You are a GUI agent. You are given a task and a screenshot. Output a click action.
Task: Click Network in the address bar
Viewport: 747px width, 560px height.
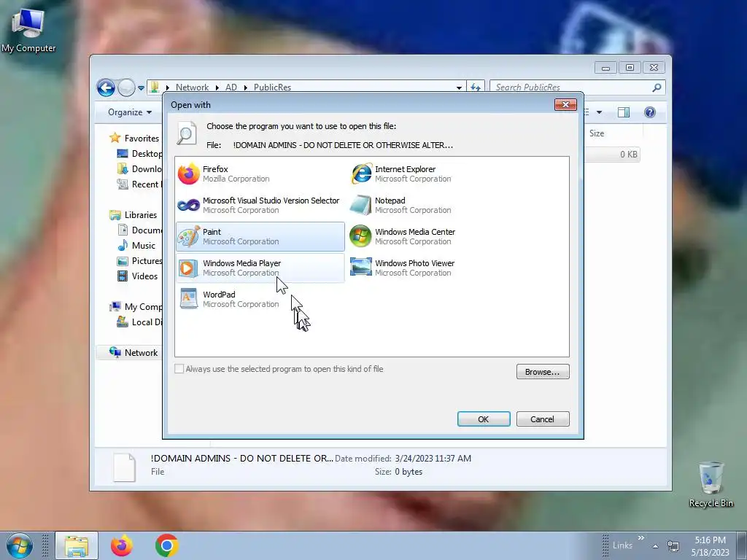[192, 87]
